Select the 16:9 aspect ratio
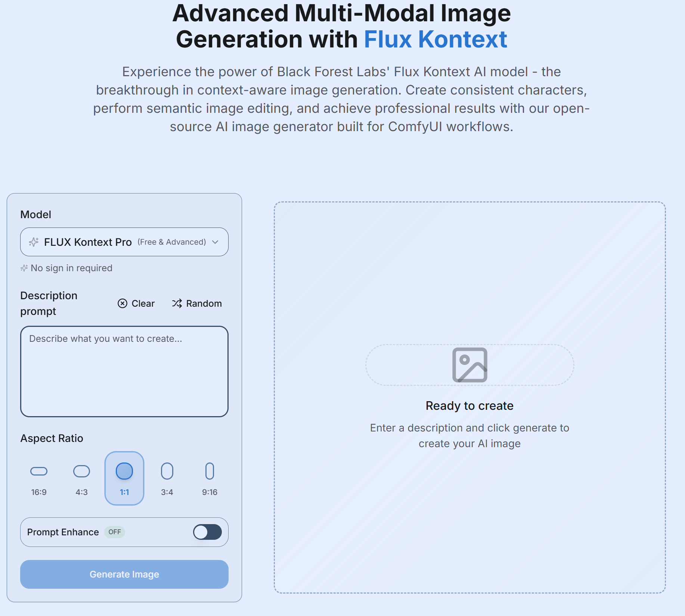The width and height of the screenshot is (685, 616). coord(39,479)
